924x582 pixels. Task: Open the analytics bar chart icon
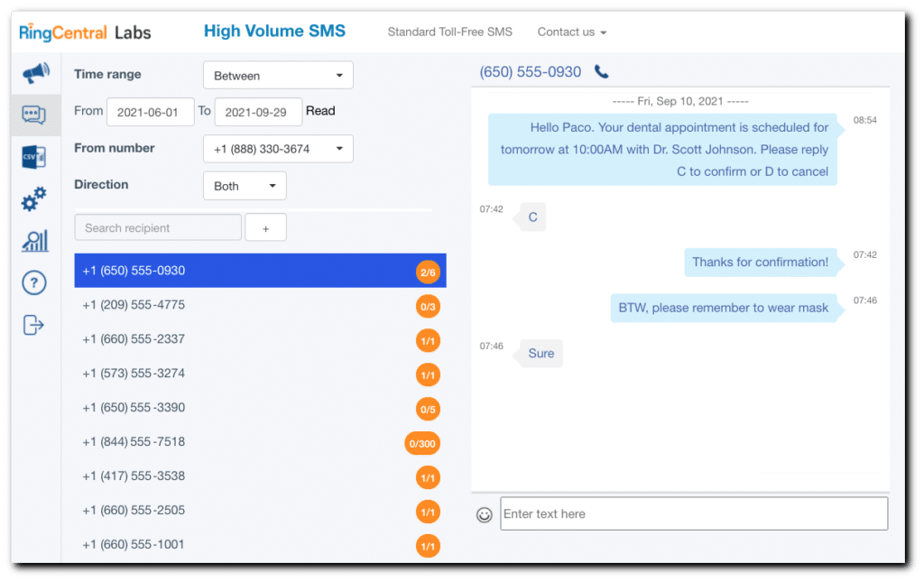click(x=35, y=241)
